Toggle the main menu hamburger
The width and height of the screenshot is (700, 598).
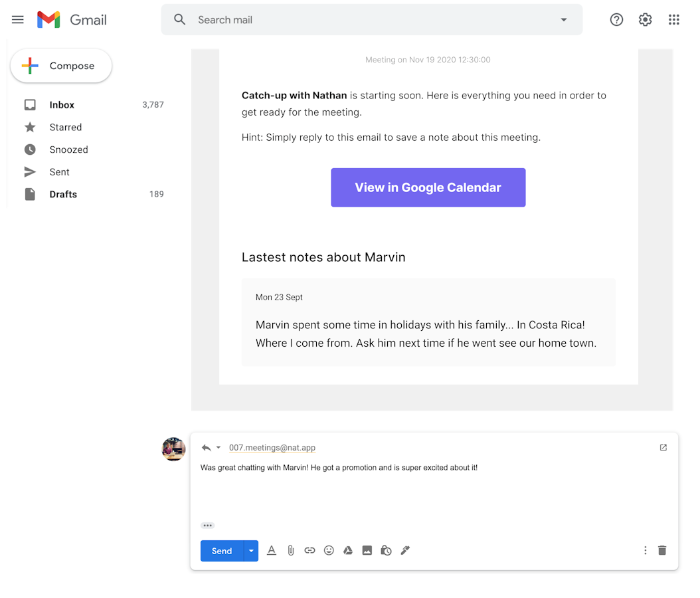[x=18, y=20]
